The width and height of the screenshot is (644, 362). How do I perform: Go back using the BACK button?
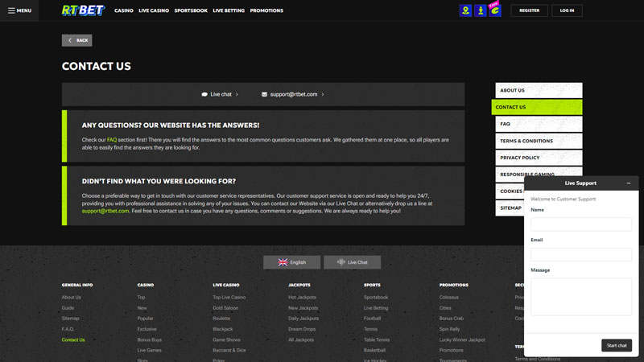[77, 40]
